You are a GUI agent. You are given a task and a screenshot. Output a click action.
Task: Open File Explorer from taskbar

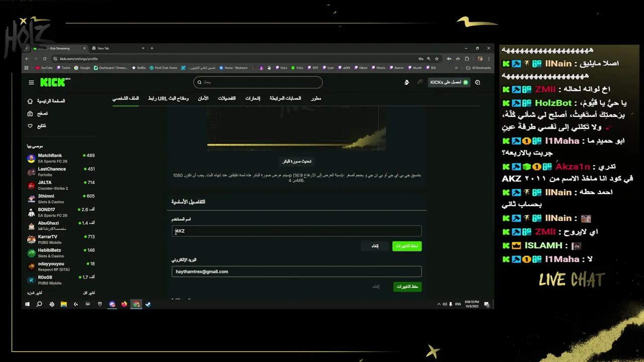coord(64,304)
